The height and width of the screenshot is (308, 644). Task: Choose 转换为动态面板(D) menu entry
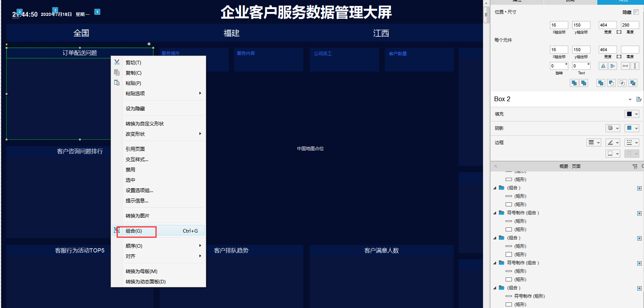click(x=159, y=282)
